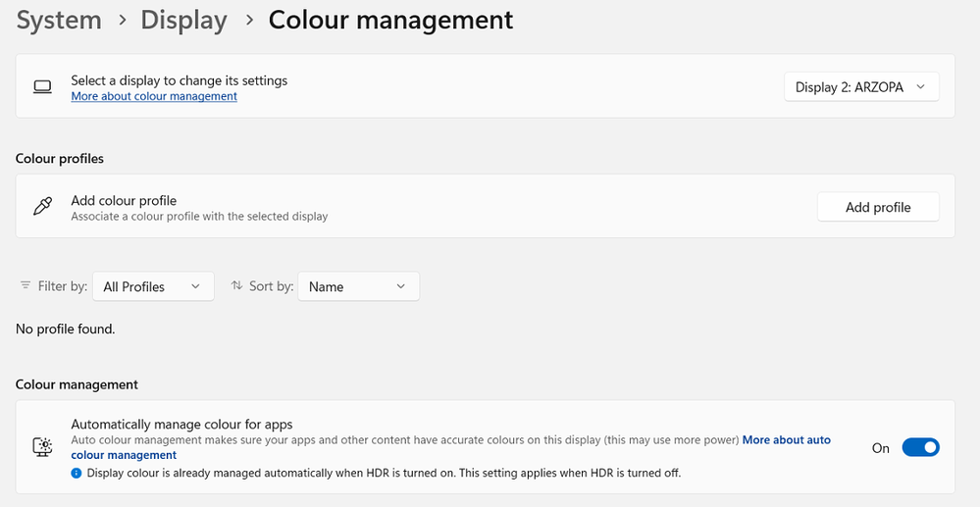The height and width of the screenshot is (507, 980).
Task: Click the auto colour management monitor icon
Action: pyautogui.click(x=42, y=447)
